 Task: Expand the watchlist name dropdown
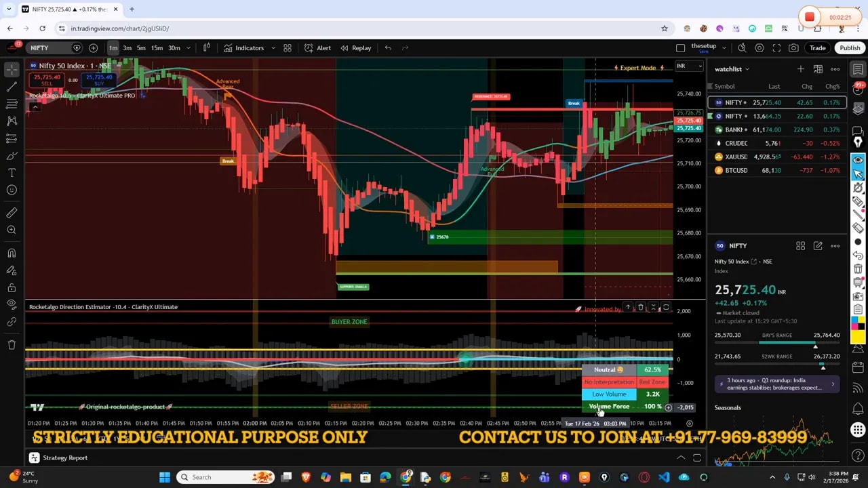click(x=747, y=69)
